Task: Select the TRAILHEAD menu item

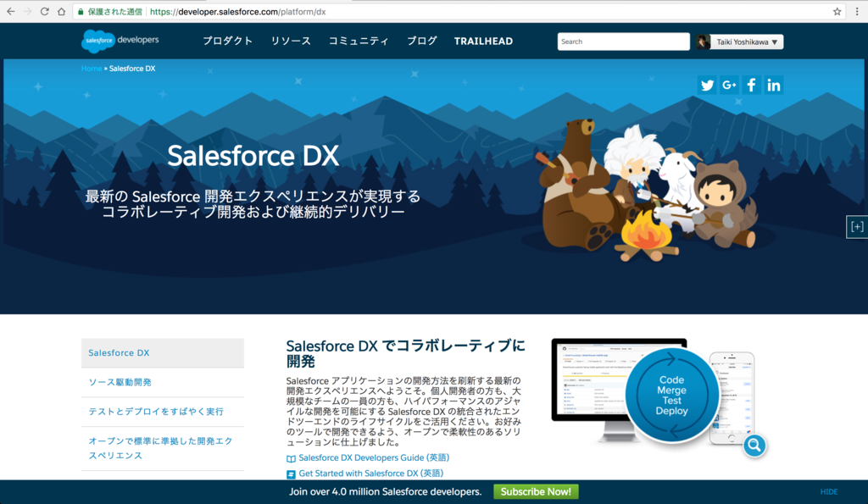Action: pos(483,40)
